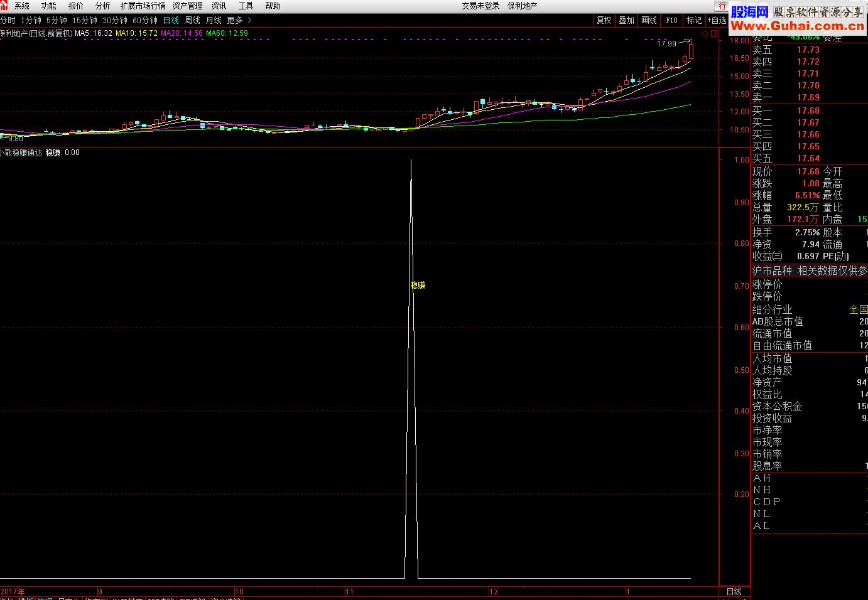
Task: Expand the 更多 periods list
Action: pyautogui.click(x=239, y=21)
